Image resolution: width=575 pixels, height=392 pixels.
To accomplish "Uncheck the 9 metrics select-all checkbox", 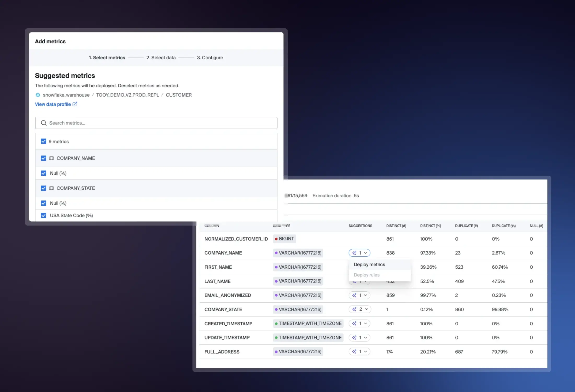I will coord(43,141).
